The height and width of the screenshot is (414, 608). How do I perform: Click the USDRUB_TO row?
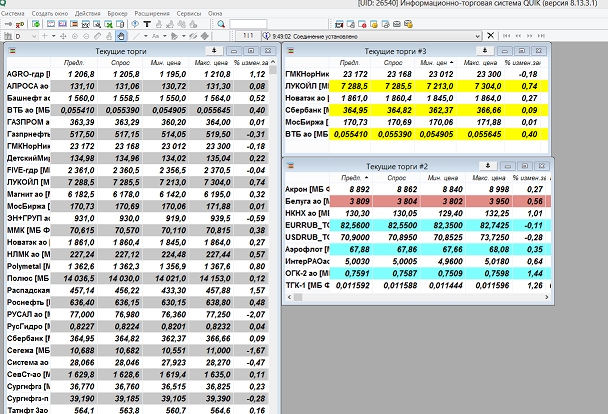[418, 237]
